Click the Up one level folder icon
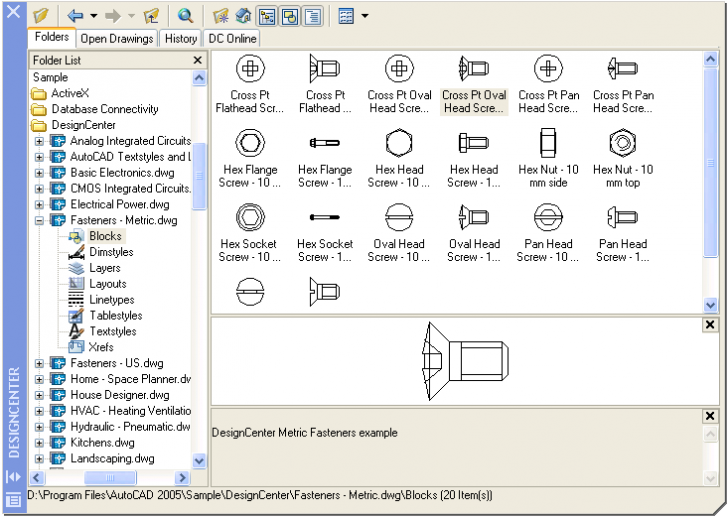This screenshot has height=517, width=728. (151, 16)
